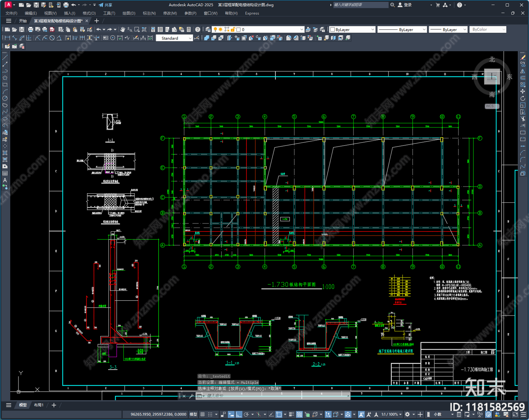
Task: Click the DWF publish icon
Action: click(x=52, y=29)
